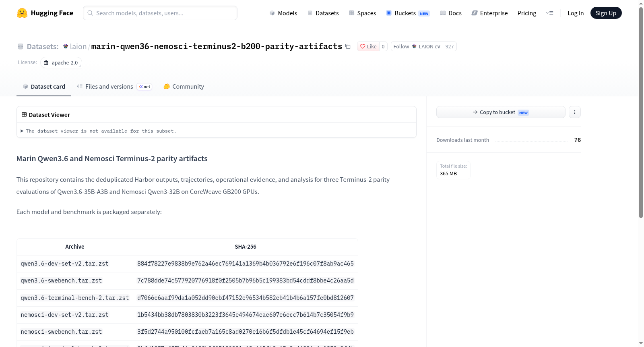Click the downloads last month value 76

[578, 140]
